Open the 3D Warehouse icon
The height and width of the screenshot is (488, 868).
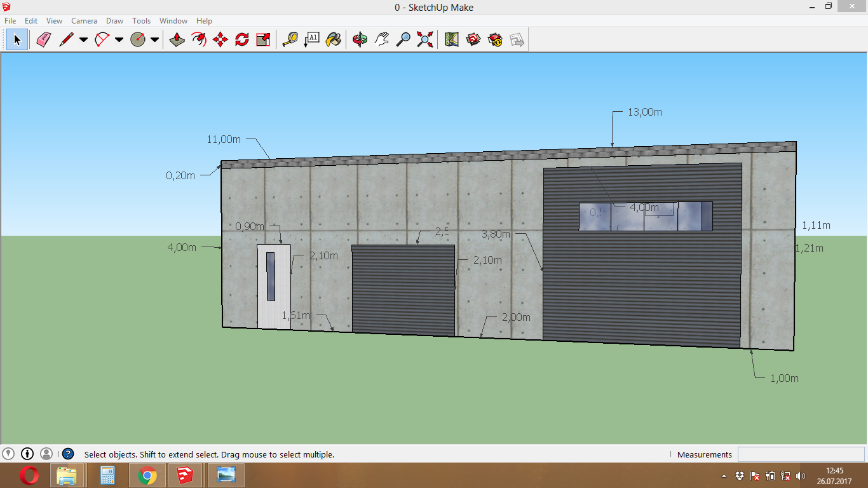point(473,40)
